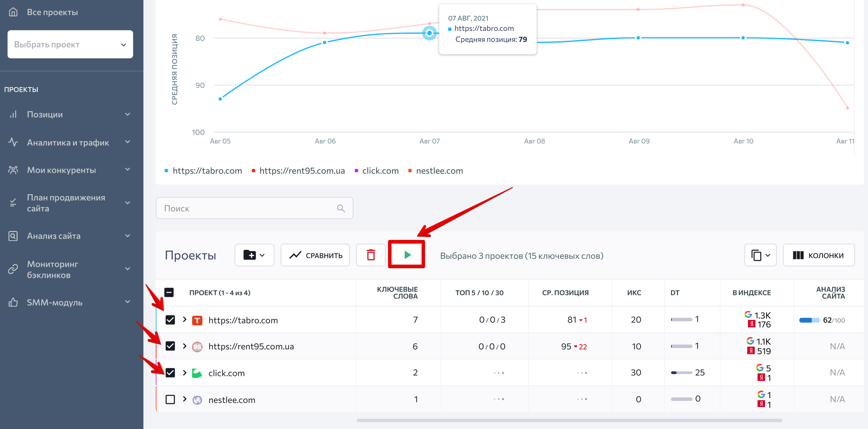868x429 pixels.
Task: Expand the Мониторинг бэклинков chevron
Action: [x=128, y=269]
